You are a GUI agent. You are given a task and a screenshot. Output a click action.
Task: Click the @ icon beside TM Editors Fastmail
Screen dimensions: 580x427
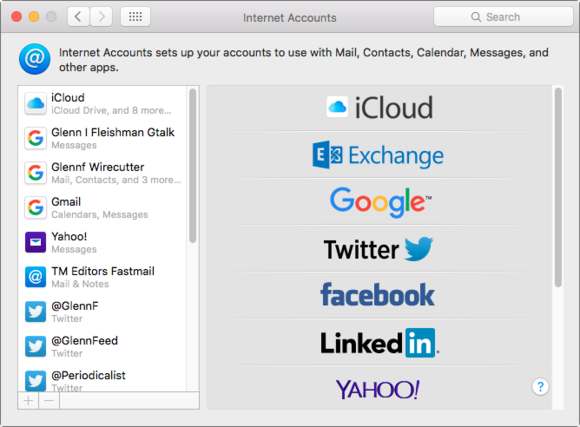(36, 277)
